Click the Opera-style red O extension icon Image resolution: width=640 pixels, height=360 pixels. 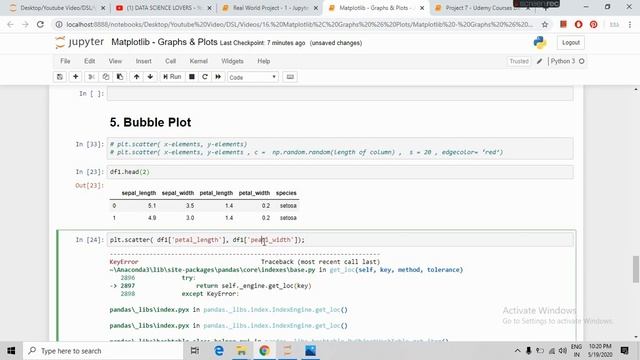[578, 24]
